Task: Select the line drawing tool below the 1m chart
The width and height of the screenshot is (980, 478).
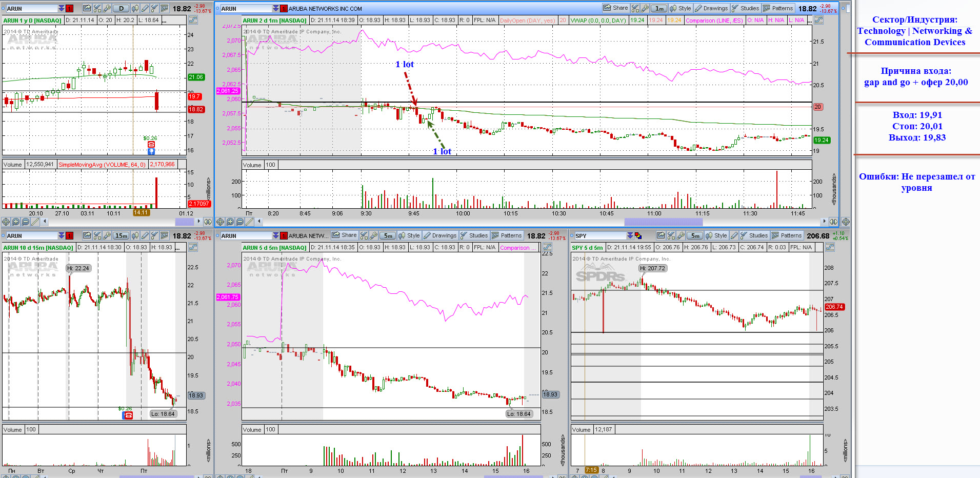Action: coord(249,222)
